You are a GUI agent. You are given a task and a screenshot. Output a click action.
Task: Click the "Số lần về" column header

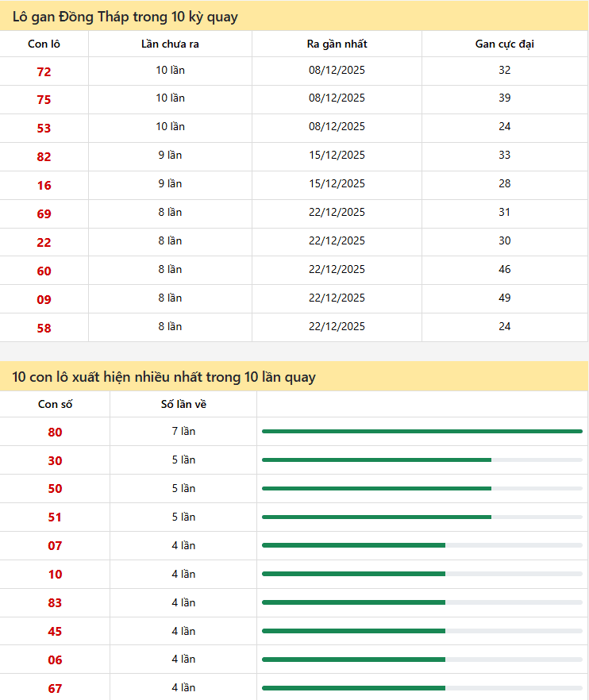[x=183, y=404]
